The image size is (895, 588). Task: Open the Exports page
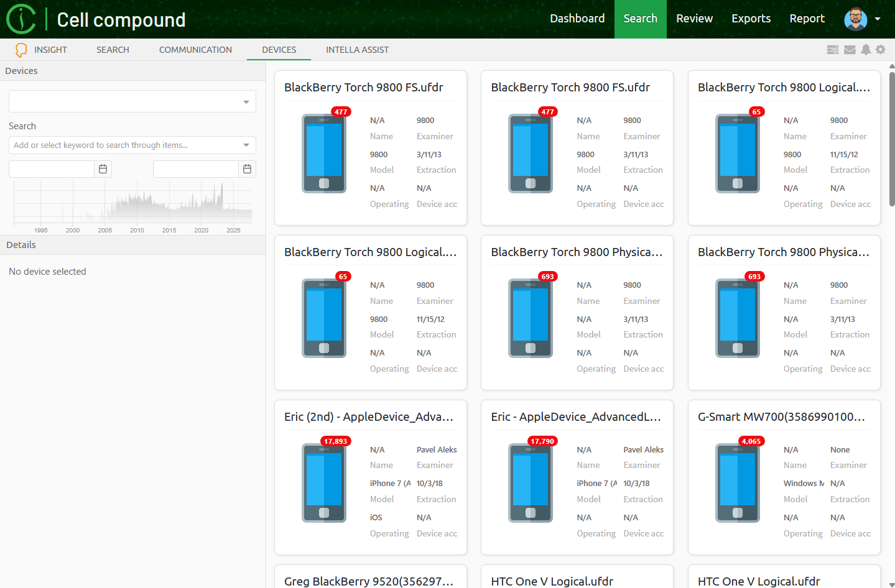coord(751,19)
